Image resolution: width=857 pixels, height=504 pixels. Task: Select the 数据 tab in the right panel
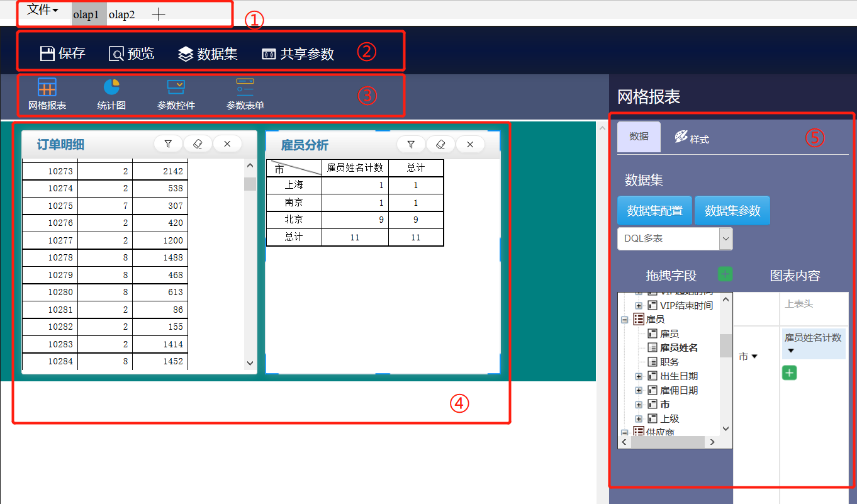639,137
